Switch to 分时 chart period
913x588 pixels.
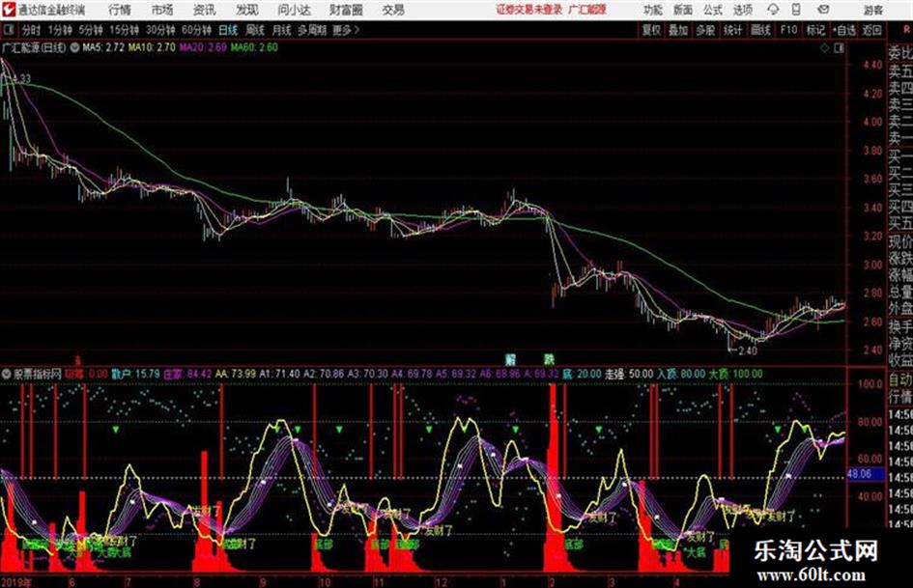[x=31, y=30]
